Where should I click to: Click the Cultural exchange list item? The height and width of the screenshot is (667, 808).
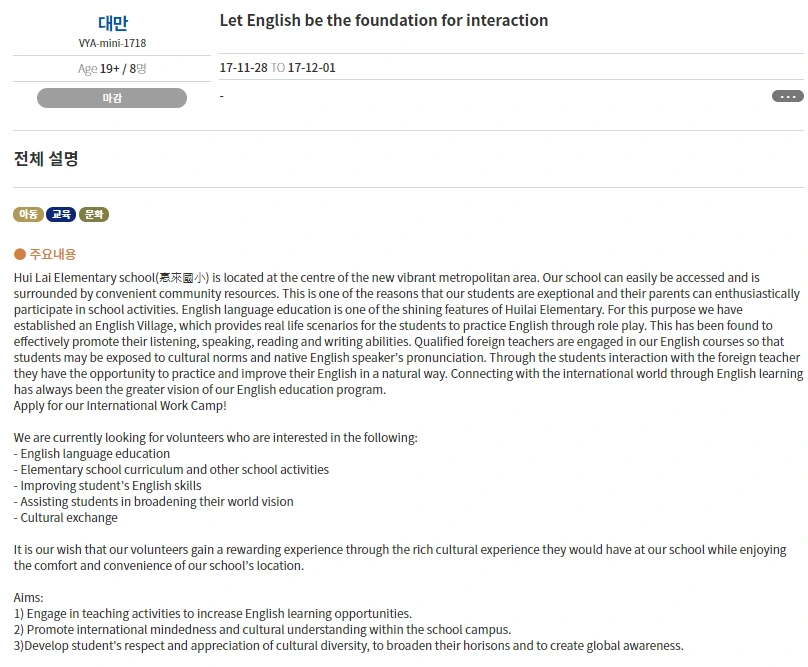(x=65, y=518)
